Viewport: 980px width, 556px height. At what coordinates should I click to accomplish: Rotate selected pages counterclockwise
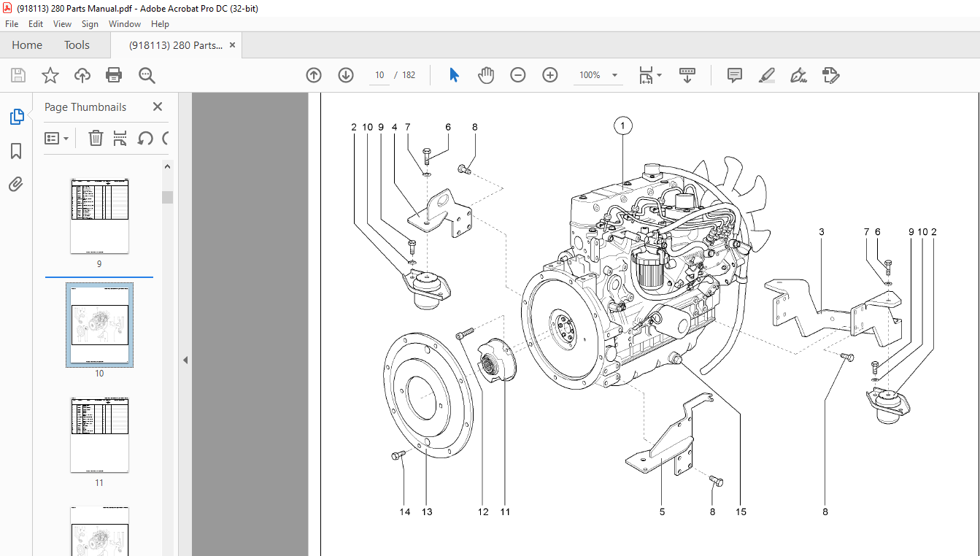pyautogui.click(x=145, y=138)
